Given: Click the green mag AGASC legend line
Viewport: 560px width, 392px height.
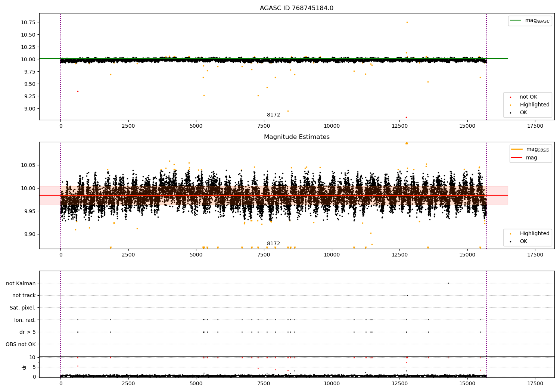Looking at the screenshot, I should tap(516, 21).
